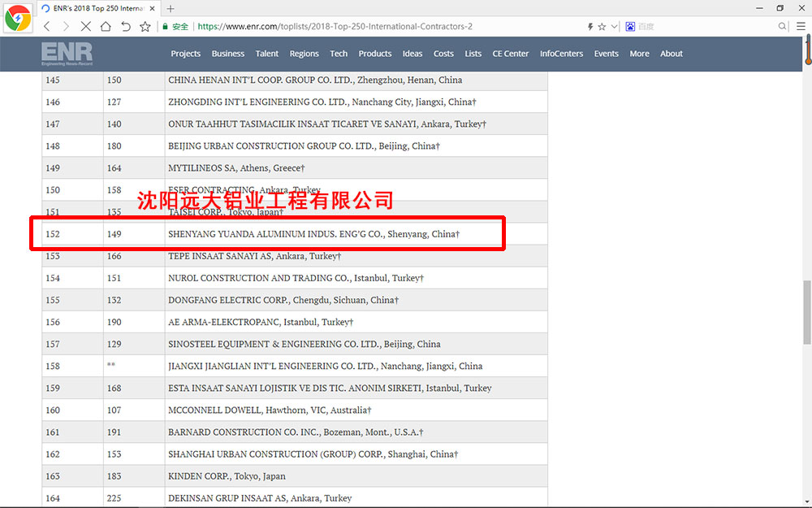Click the browser logo icon
812x508 pixels.
coord(18,18)
